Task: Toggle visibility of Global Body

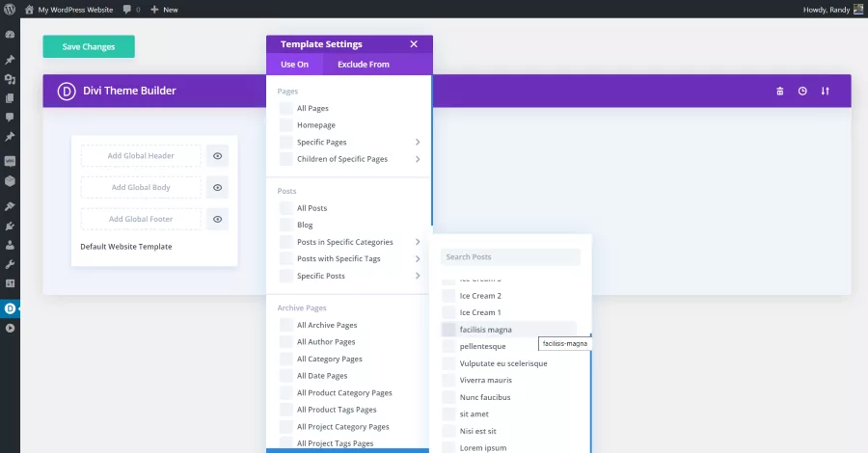Action: tap(218, 188)
